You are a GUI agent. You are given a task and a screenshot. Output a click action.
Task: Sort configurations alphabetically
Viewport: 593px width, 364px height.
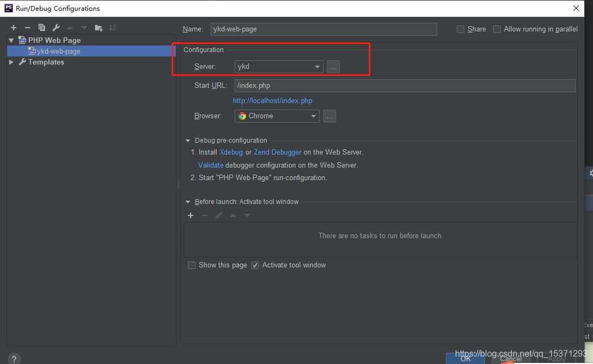[113, 27]
